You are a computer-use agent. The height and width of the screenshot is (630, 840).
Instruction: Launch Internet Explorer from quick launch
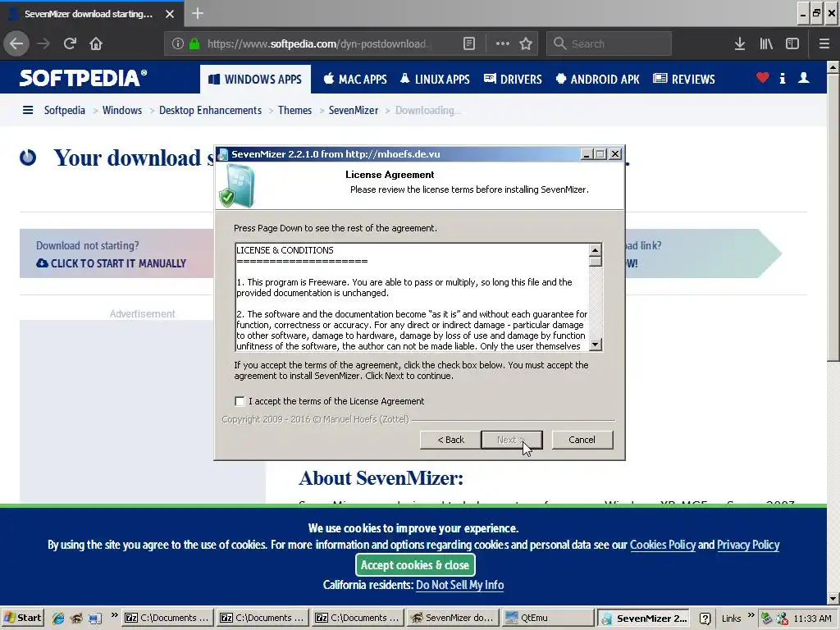(58, 619)
